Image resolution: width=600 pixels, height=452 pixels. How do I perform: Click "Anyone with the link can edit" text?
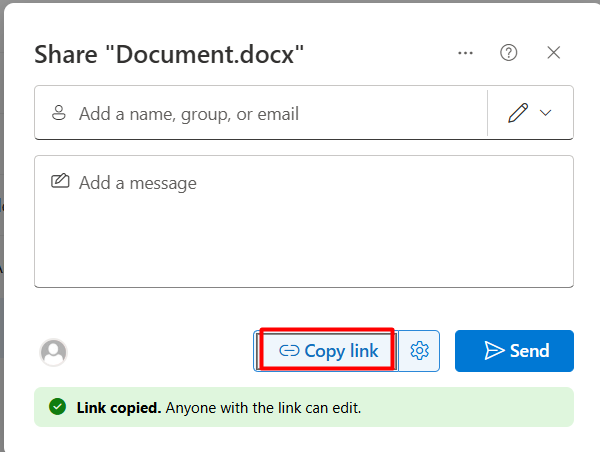[263, 408]
